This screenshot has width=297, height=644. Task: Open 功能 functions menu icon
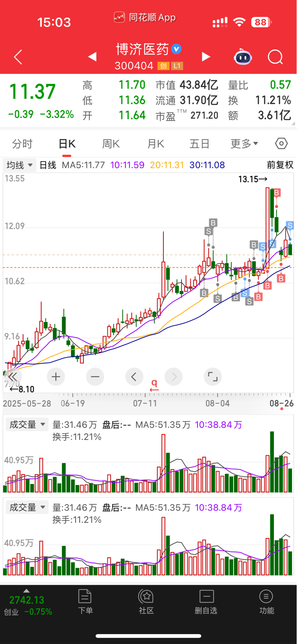click(x=266, y=601)
